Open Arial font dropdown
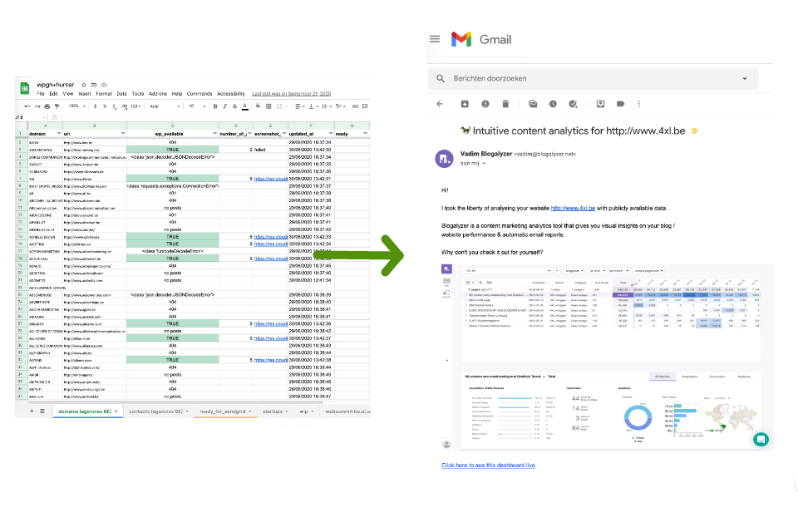 coord(165,106)
